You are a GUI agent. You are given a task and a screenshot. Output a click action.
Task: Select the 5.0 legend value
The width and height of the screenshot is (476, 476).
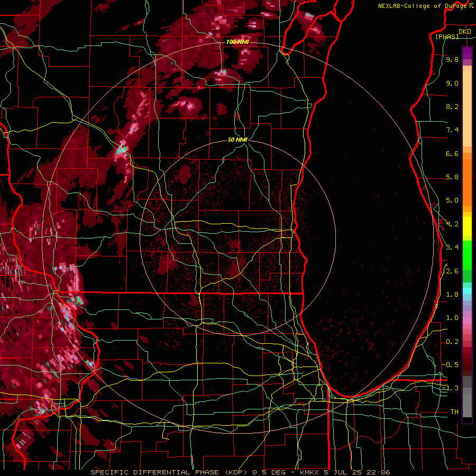[452, 200]
